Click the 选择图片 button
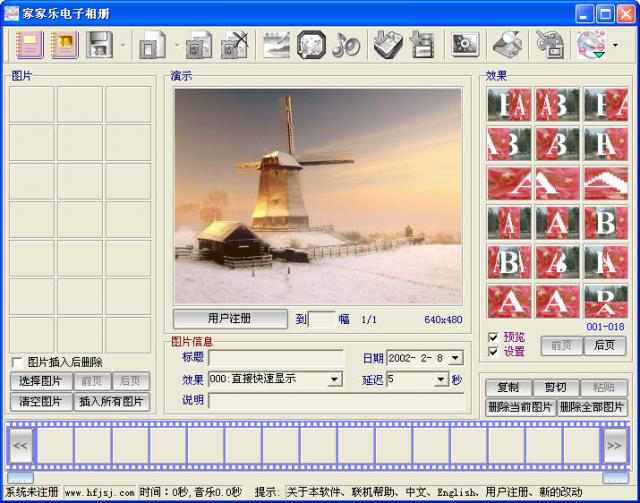 41,381
